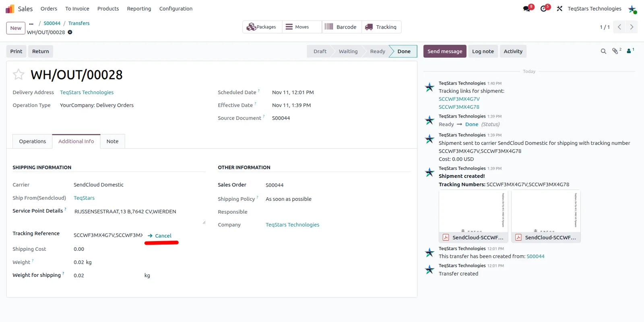Select the Draft status stage
Viewport: 644px width, 322px height.
[320, 52]
